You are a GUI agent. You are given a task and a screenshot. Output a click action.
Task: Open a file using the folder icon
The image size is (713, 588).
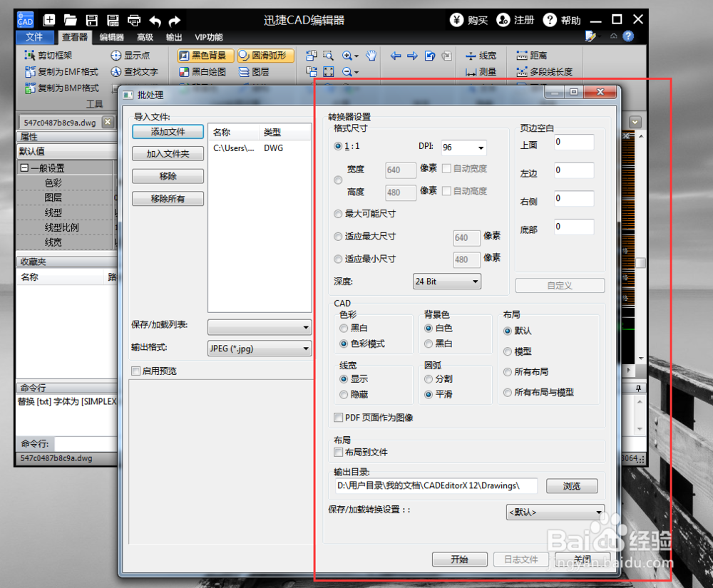pyautogui.click(x=70, y=20)
